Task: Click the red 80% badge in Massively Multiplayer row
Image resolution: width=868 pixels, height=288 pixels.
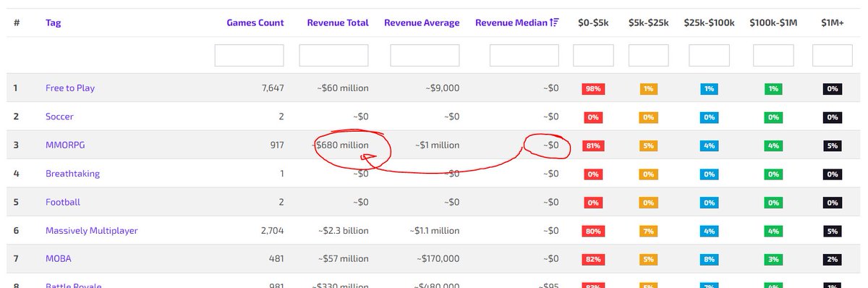Action: [x=593, y=231]
